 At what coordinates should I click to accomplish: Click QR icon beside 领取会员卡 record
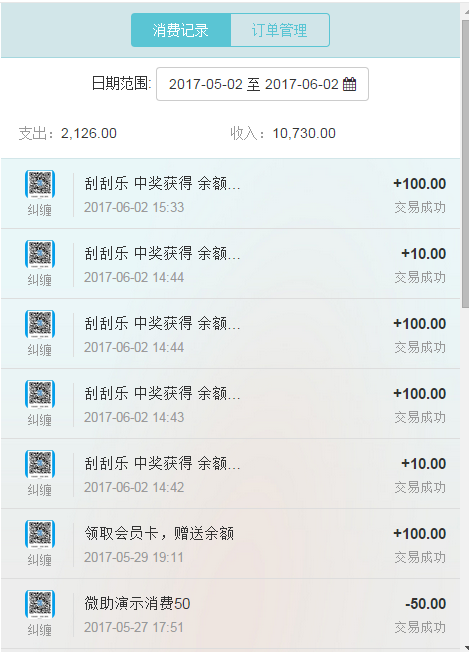point(40,533)
